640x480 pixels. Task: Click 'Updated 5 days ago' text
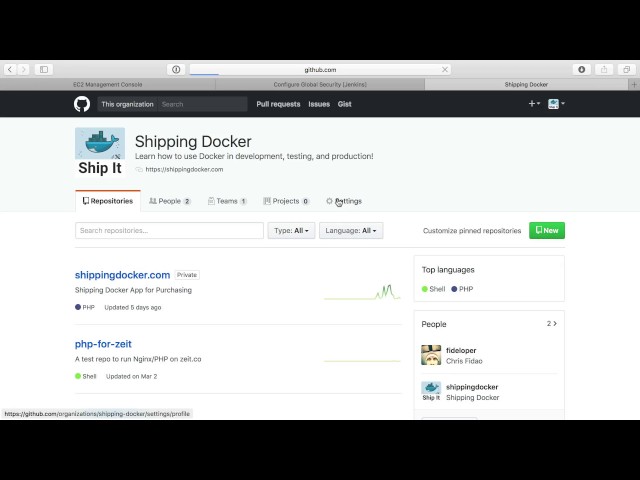(133, 307)
